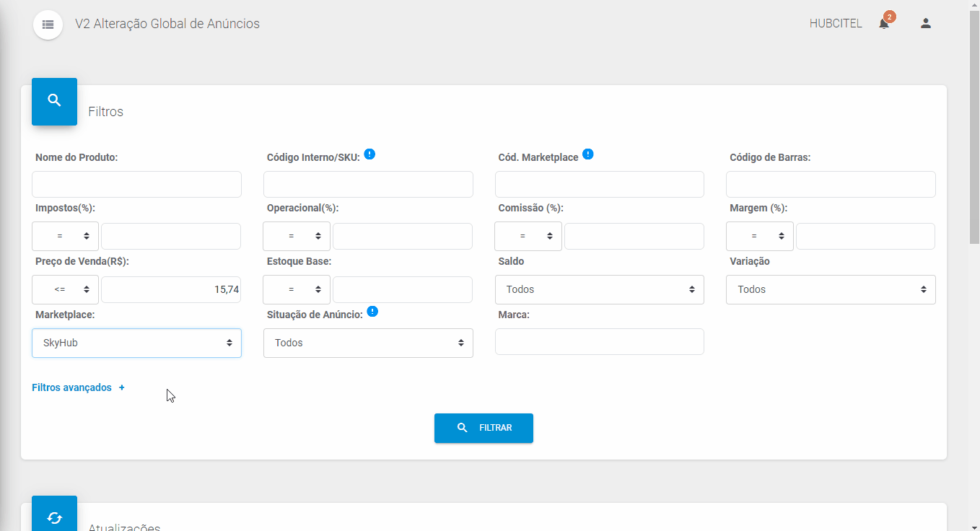Click the Filtros section heading
Image resolution: width=980 pixels, height=531 pixels.
coord(106,112)
